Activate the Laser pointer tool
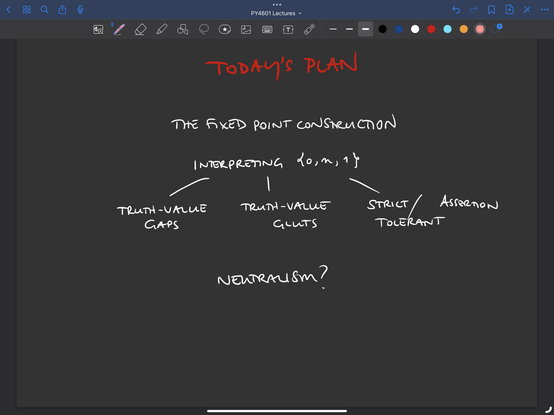Screen dimensions: 554x415 tap(309, 29)
